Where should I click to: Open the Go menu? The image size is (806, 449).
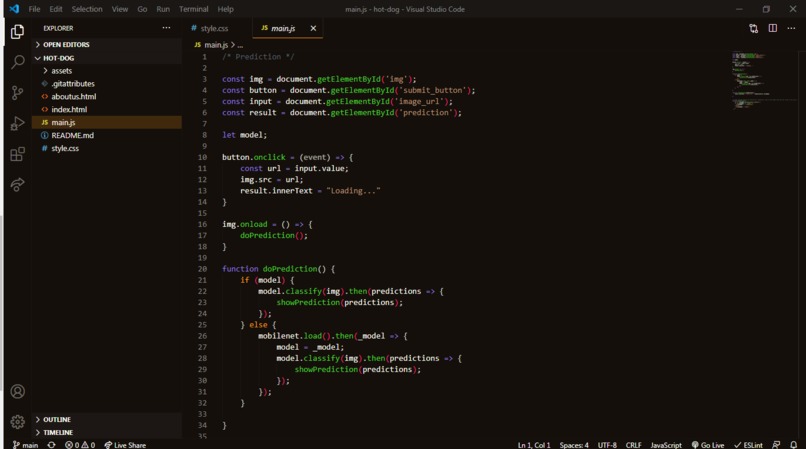coord(142,9)
